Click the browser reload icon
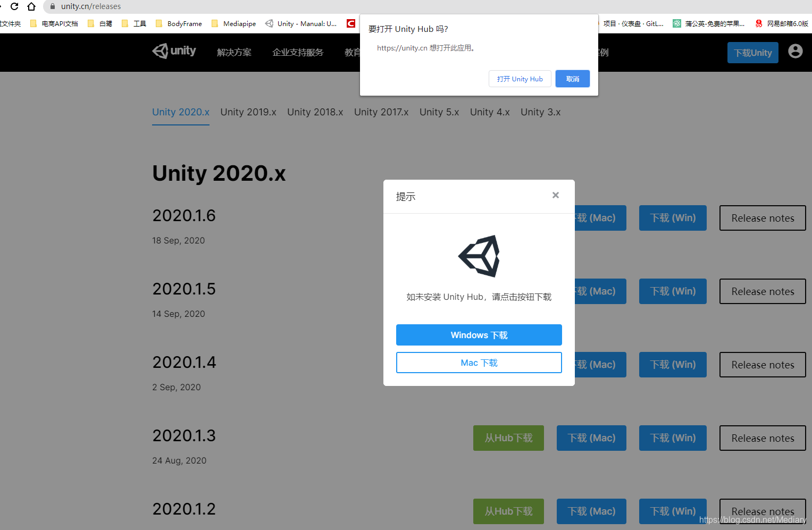Screen dimensions: 812x530 [14, 6]
